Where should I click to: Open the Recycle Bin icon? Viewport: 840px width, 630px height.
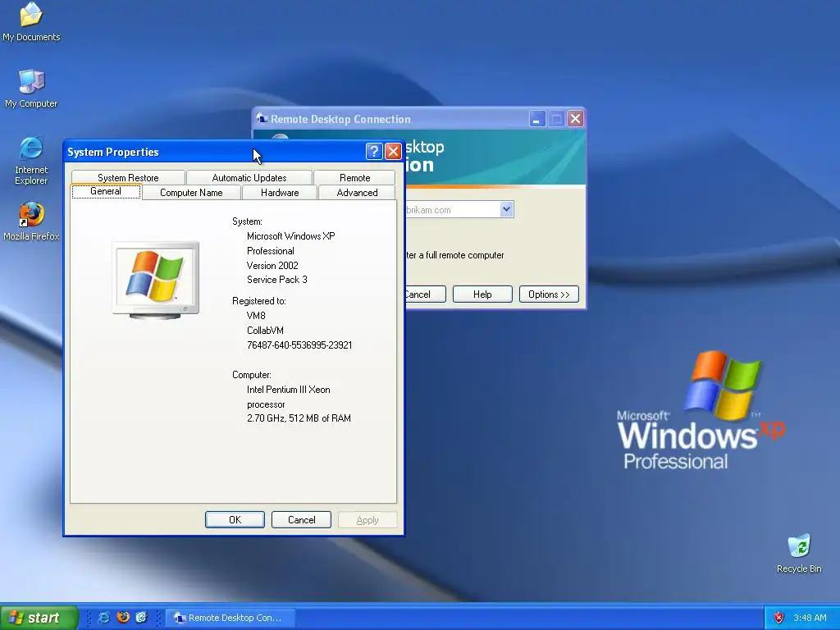point(799,554)
